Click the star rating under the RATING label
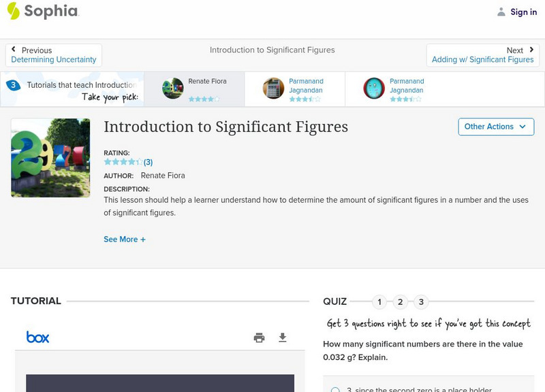 click(123, 162)
